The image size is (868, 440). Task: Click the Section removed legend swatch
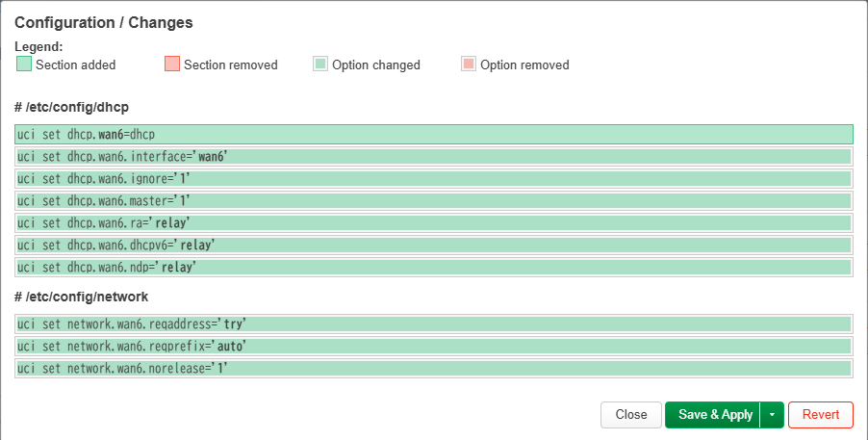click(x=172, y=64)
